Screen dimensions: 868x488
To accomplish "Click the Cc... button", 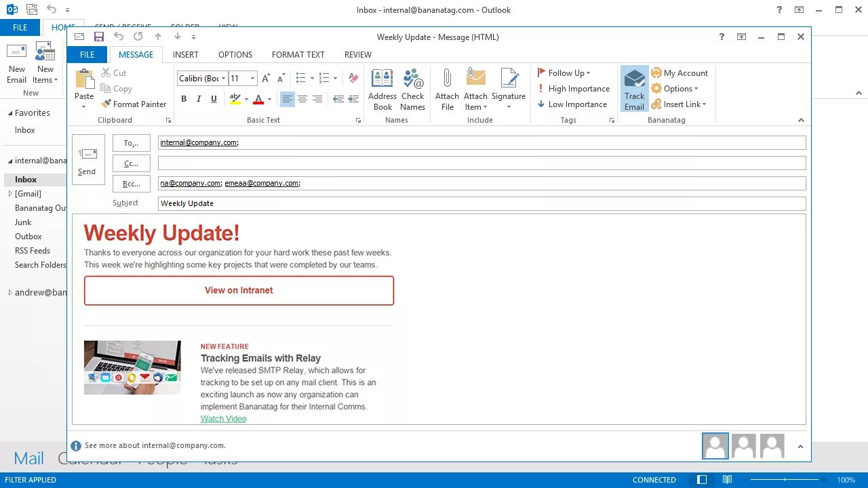I will (132, 163).
